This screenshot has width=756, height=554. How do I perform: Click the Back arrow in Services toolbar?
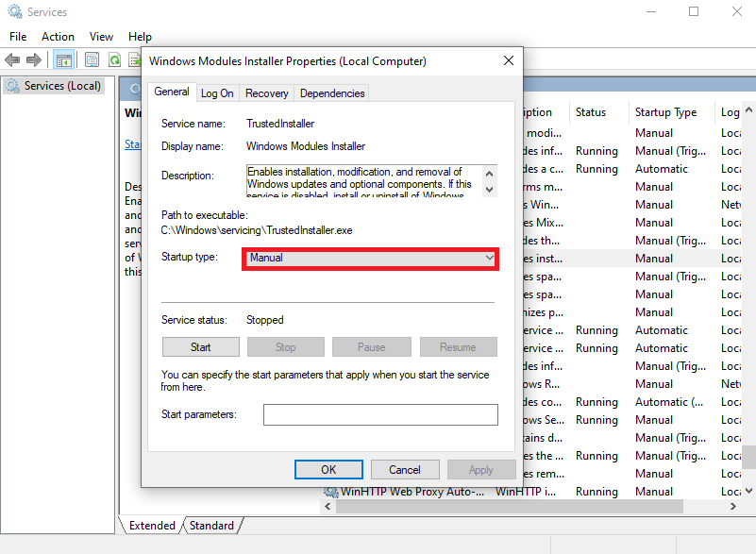click(12, 60)
